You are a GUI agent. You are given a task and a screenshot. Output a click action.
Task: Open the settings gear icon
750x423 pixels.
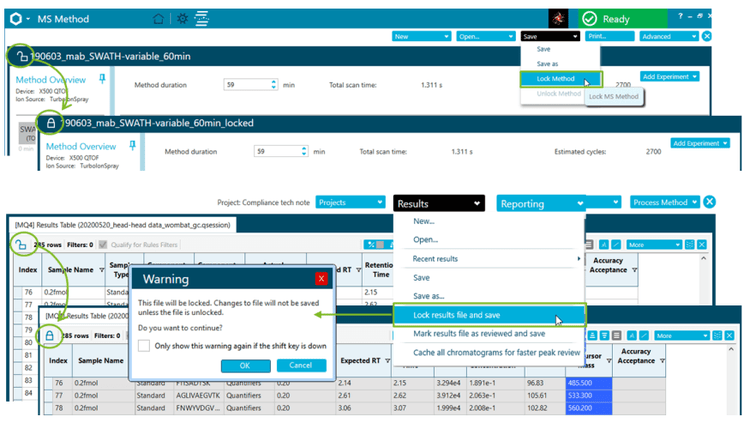tap(182, 18)
